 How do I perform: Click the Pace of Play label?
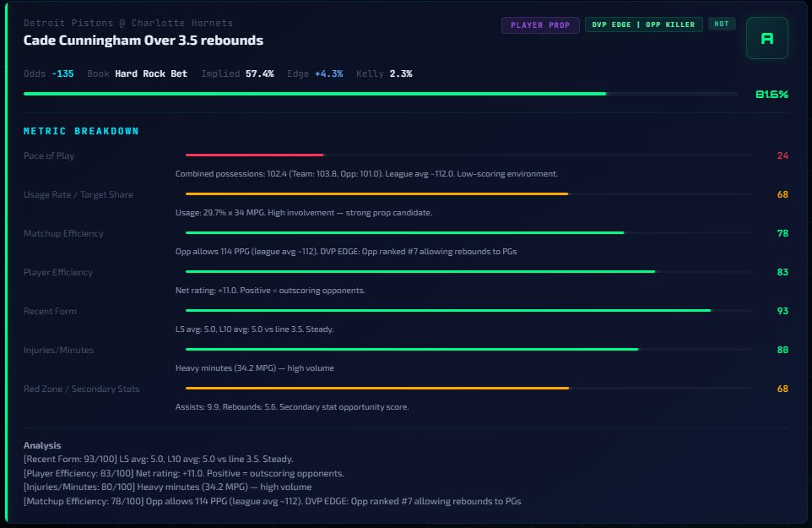tap(49, 155)
